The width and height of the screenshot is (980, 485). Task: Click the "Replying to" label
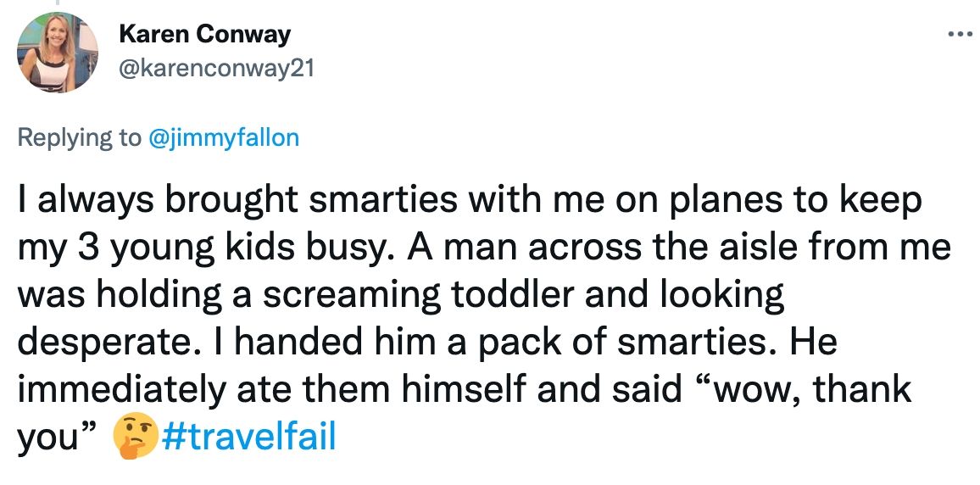point(80,137)
